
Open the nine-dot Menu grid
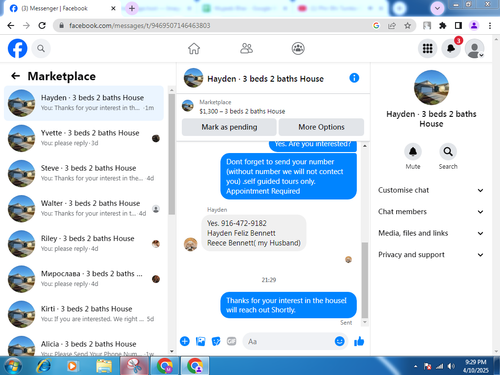coord(427,49)
